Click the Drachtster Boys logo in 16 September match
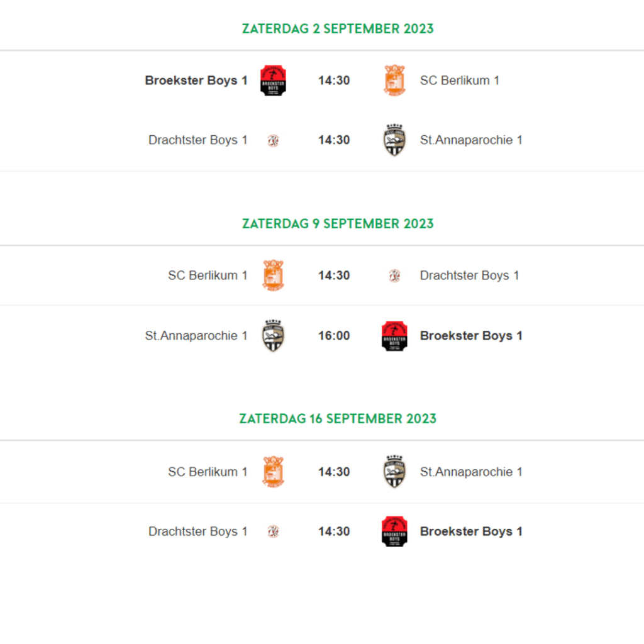Screen dimensions: 644x644 (x=273, y=531)
